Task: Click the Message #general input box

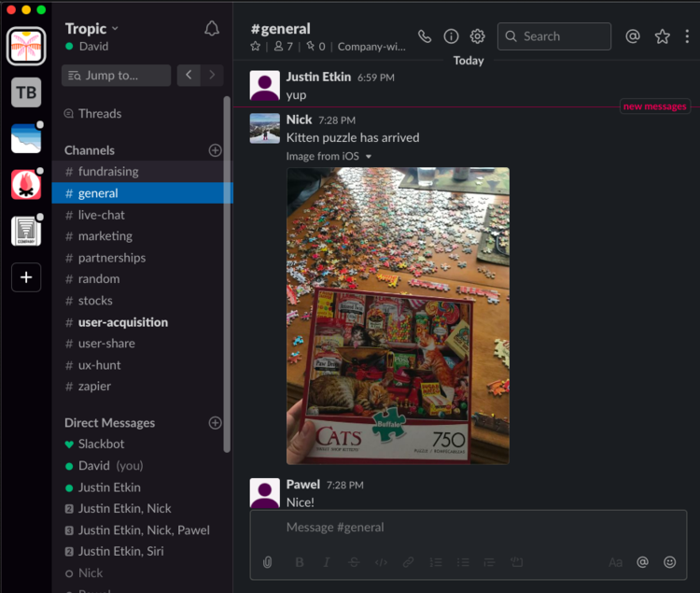Action: point(468,528)
